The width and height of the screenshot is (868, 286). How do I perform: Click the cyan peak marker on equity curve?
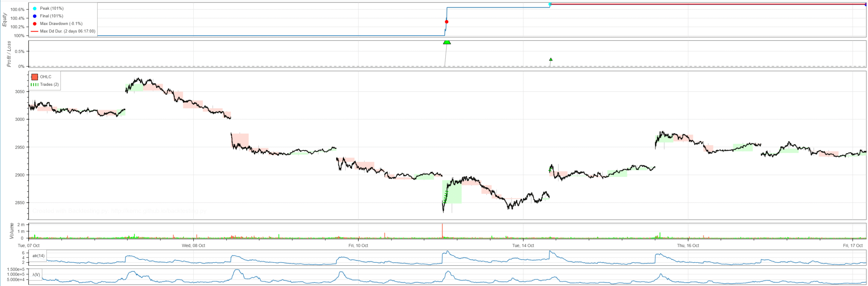[x=550, y=4]
